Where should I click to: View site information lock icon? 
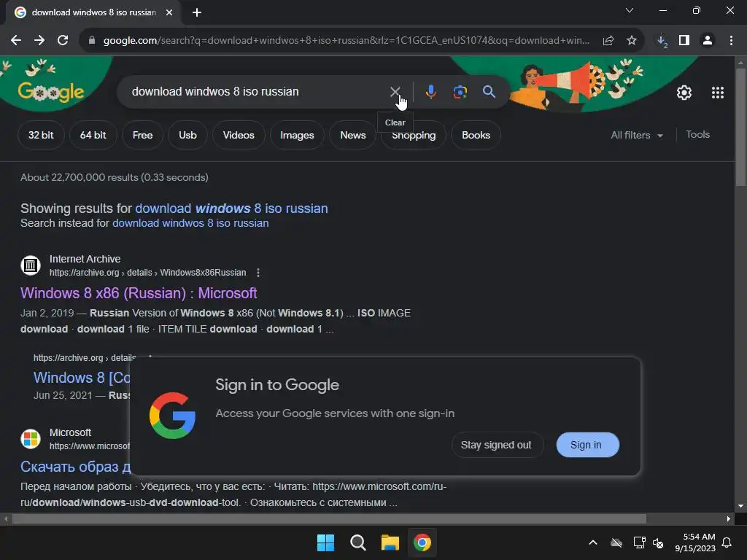pyautogui.click(x=92, y=41)
